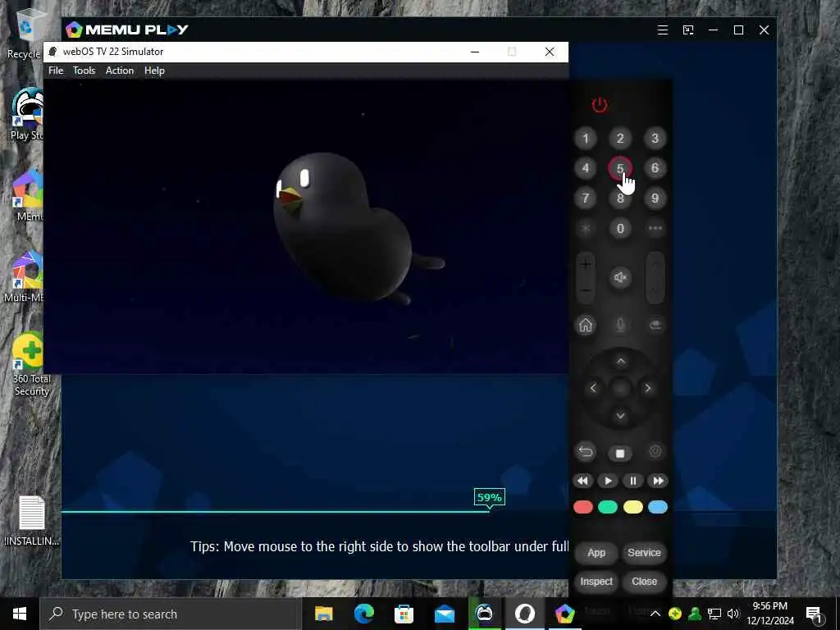Image resolution: width=840 pixels, height=630 pixels.
Task: Decrease volume with the minus button
Action: click(586, 291)
